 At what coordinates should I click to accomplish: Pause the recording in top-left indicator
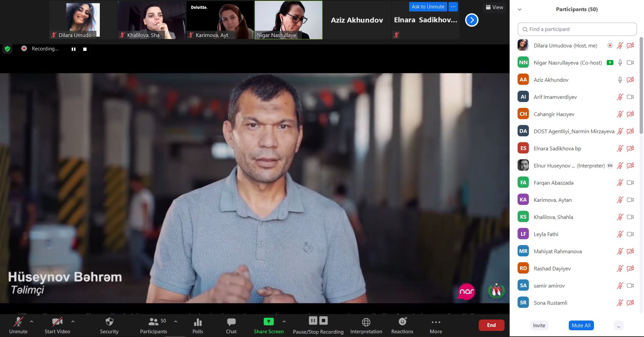coord(73,49)
